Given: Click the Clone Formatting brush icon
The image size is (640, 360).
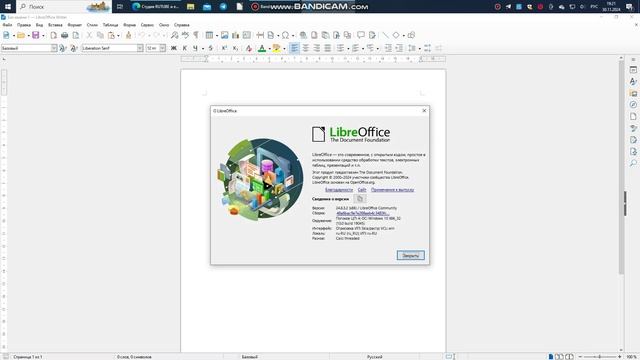Looking at the screenshot, I should [128, 36].
